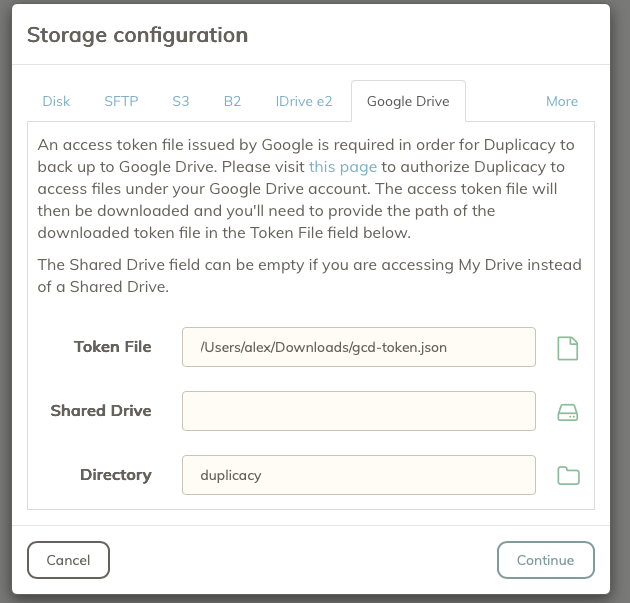The width and height of the screenshot is (630, 603).
Task: Select the Google Drive tab
Action: point(408,101)
